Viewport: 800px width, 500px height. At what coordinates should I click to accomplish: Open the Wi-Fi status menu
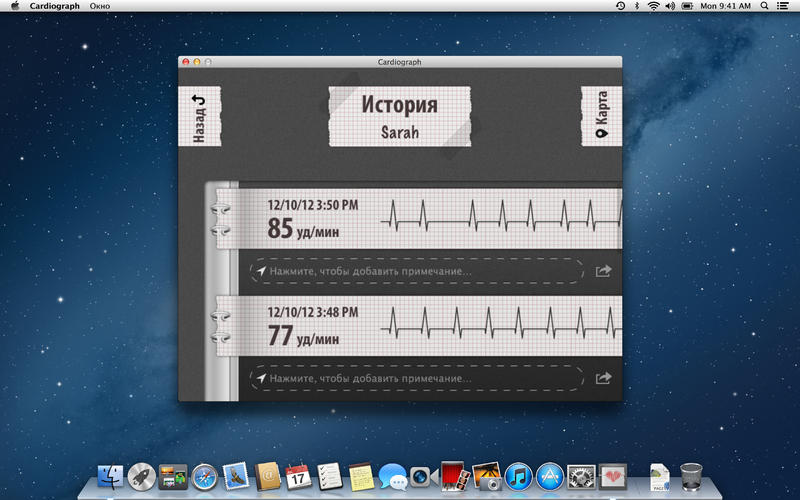pyautogui.click(x=653, y=6)
